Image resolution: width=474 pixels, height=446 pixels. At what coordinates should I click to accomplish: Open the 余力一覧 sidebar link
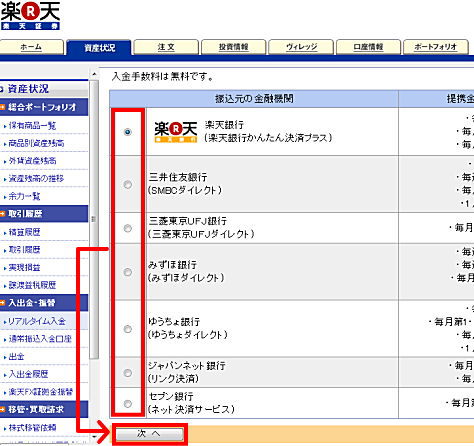click(x=24, y=196)
